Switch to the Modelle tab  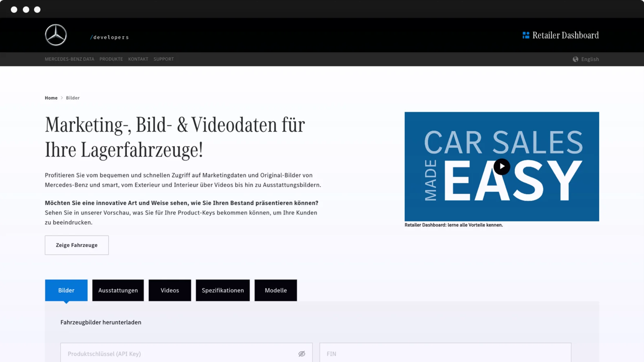point(275,290)
